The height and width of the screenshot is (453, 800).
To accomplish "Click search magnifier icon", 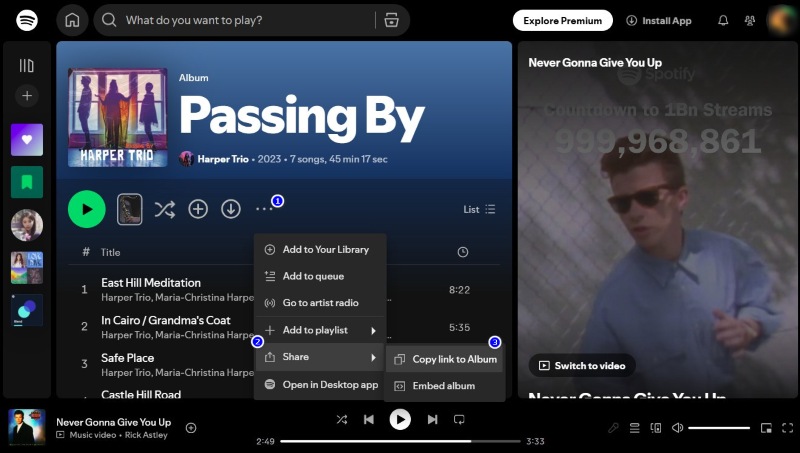I will click(x=109, y=20).
